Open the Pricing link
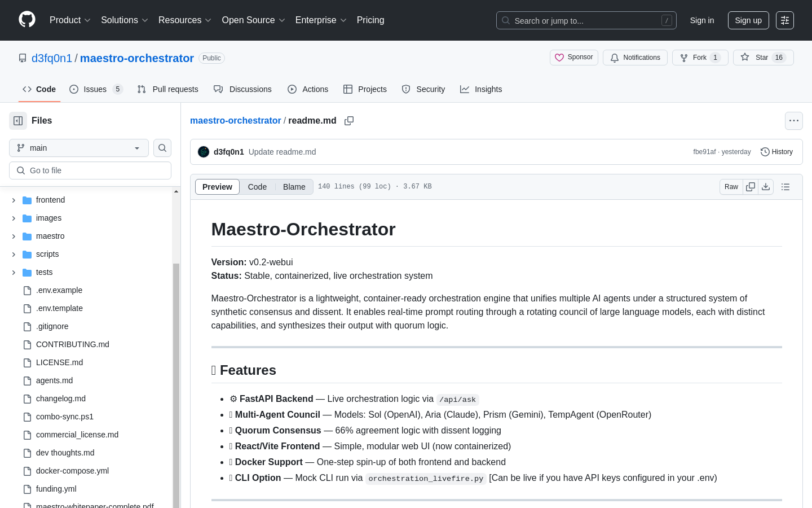 click(370, 20)
